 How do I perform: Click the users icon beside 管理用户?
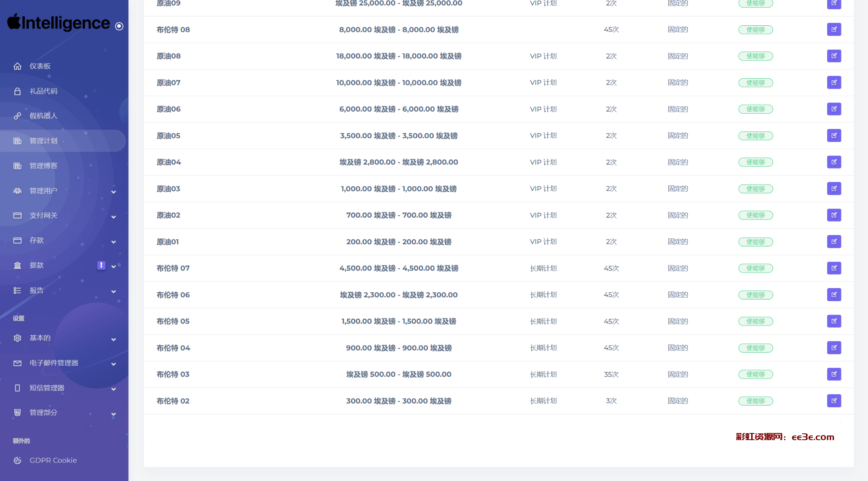pos(17,191)
